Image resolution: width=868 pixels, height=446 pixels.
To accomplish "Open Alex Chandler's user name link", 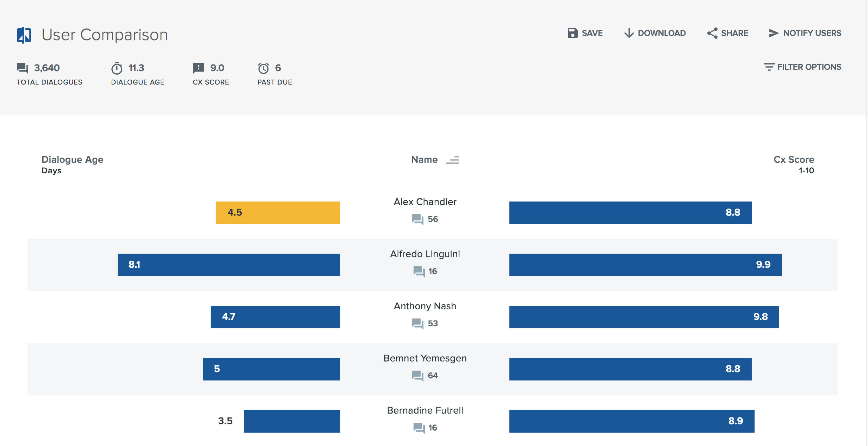I will (x=425, y=202).
